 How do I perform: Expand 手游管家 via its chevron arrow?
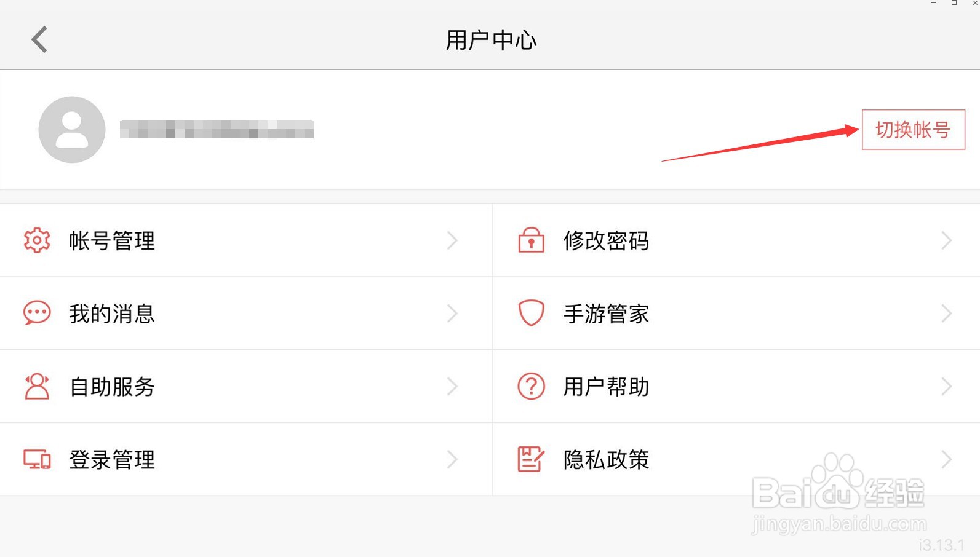click(947, 314)
